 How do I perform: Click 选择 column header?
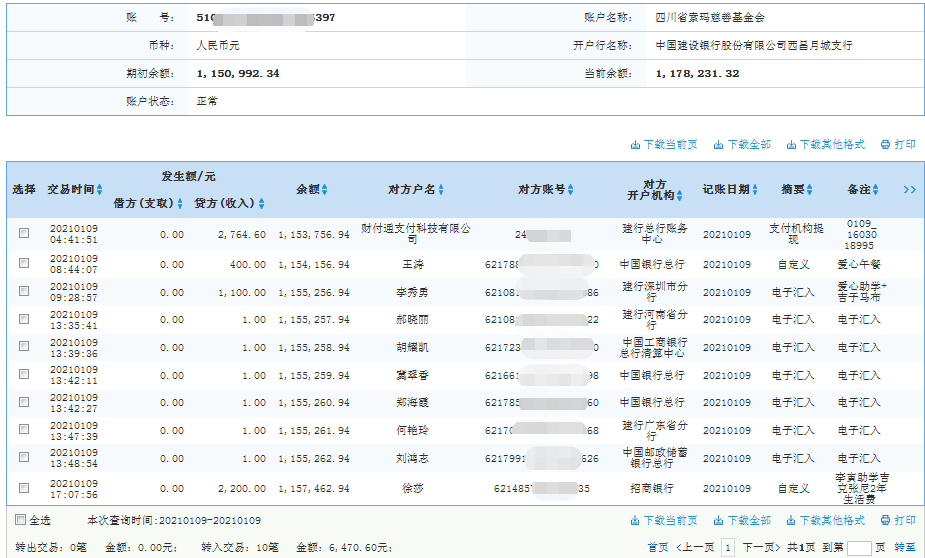point(24,189)
